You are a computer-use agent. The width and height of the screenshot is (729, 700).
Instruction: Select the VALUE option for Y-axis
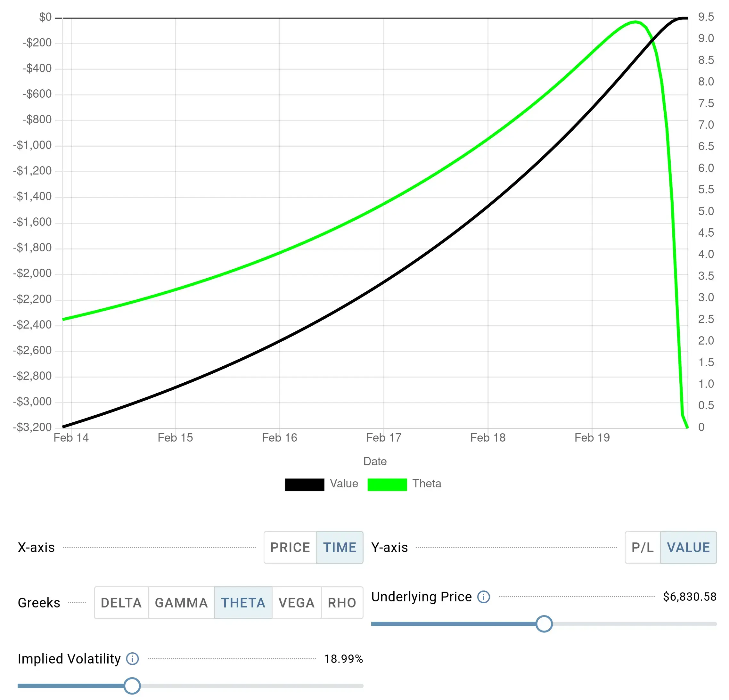click(688, 547)
